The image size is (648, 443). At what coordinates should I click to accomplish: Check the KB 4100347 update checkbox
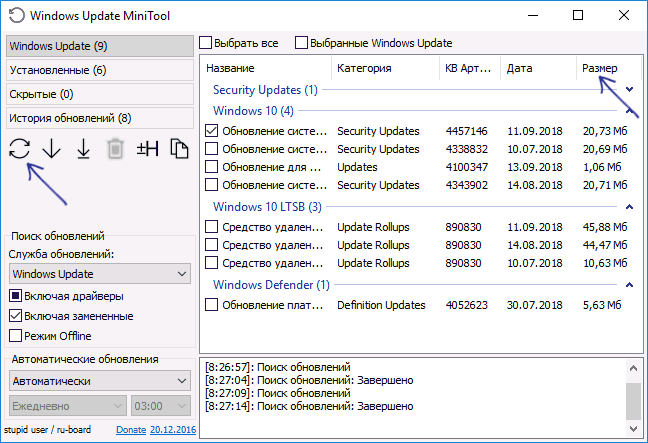click(212, 167)
